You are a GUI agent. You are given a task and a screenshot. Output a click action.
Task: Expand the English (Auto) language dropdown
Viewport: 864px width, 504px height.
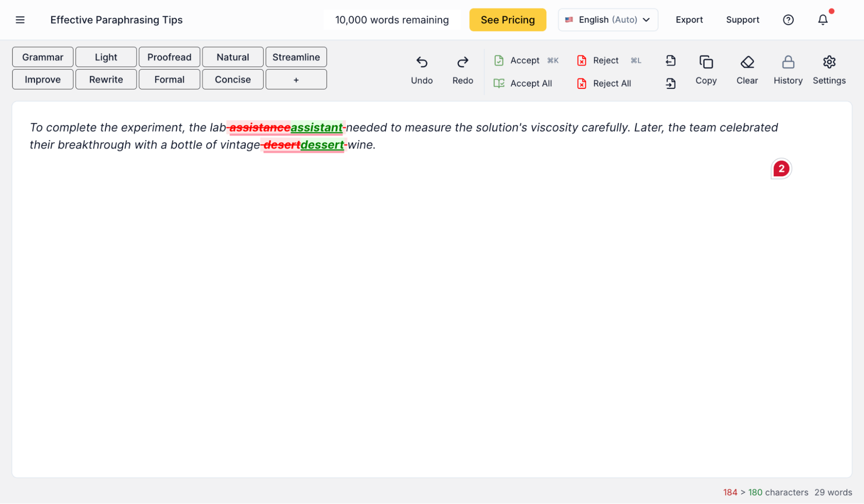pyautogui.click(x=608, y=20)
